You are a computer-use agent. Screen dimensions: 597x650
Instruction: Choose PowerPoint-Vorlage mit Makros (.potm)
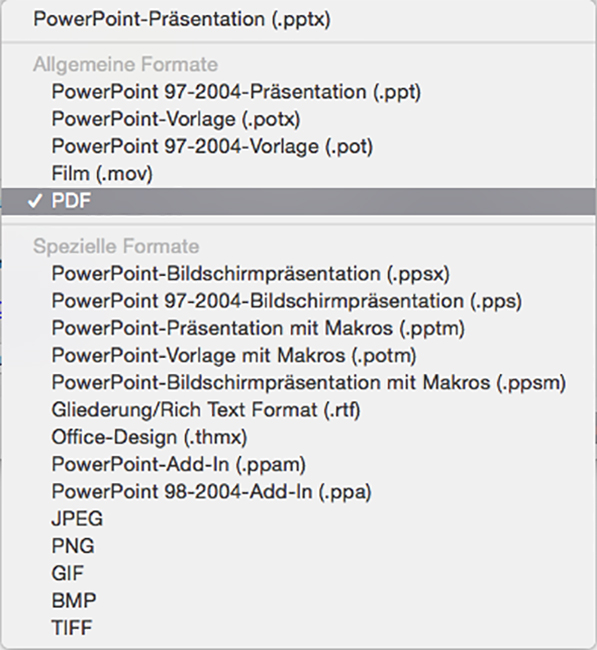coord(298,356)
